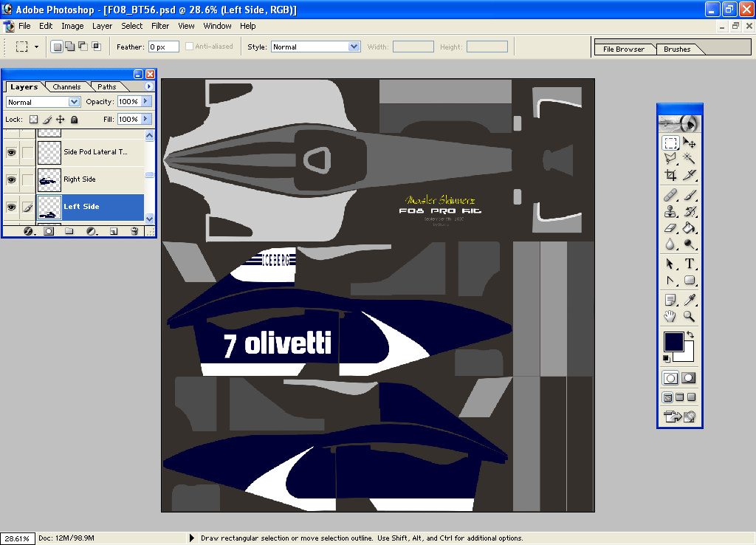This screenshot has height=545, width=756.
Task: Select the Rectangular Marquee tool in toolbox
Action: (670, 143)
